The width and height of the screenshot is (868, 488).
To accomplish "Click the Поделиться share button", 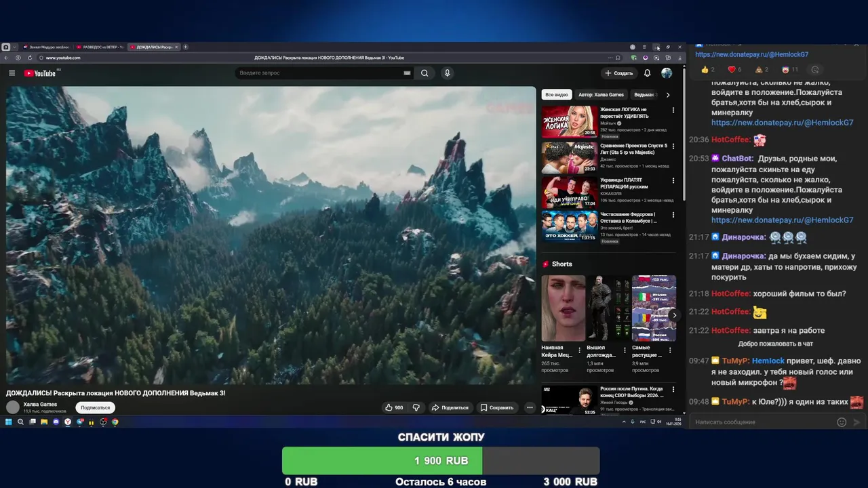I will (x=450, y=407).
